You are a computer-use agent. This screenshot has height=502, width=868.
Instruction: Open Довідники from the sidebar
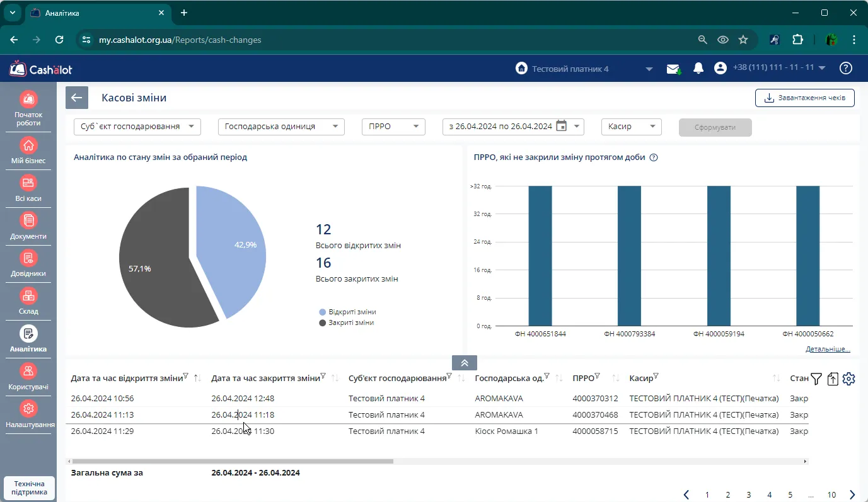point(28,263)
